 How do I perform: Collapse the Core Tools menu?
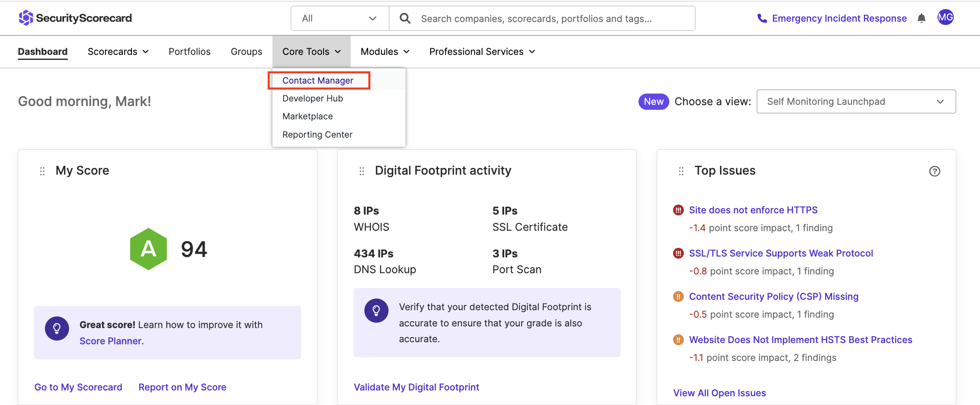tap(312, 52)
